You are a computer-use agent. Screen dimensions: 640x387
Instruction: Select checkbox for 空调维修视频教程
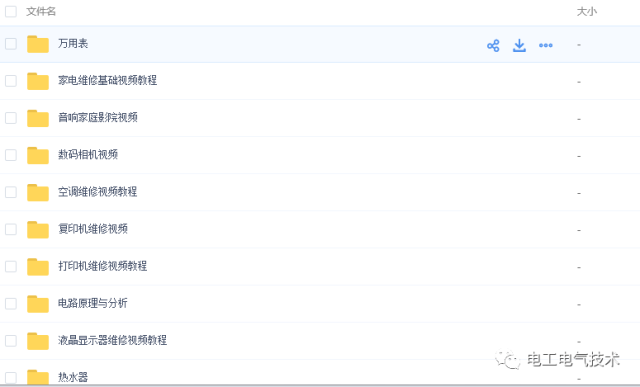(x=11, y=192)
